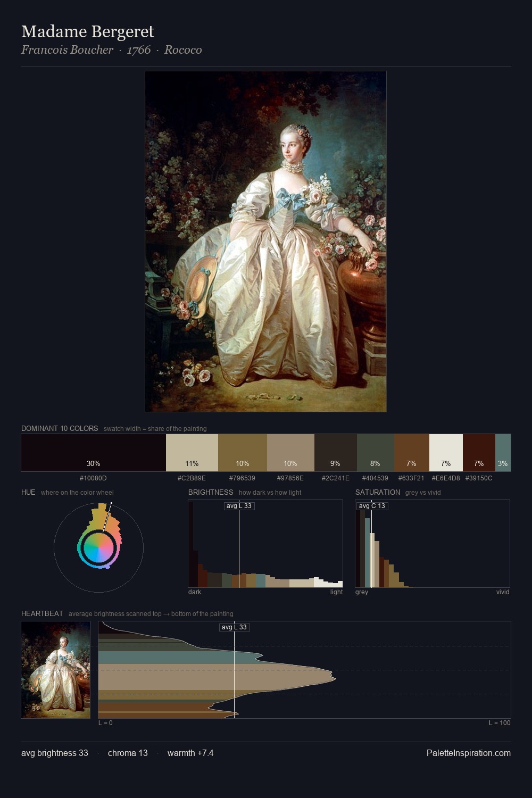Click the hex label #633F21
The width and height of the screenshot is (532, 798).
(x=411, y=478)
